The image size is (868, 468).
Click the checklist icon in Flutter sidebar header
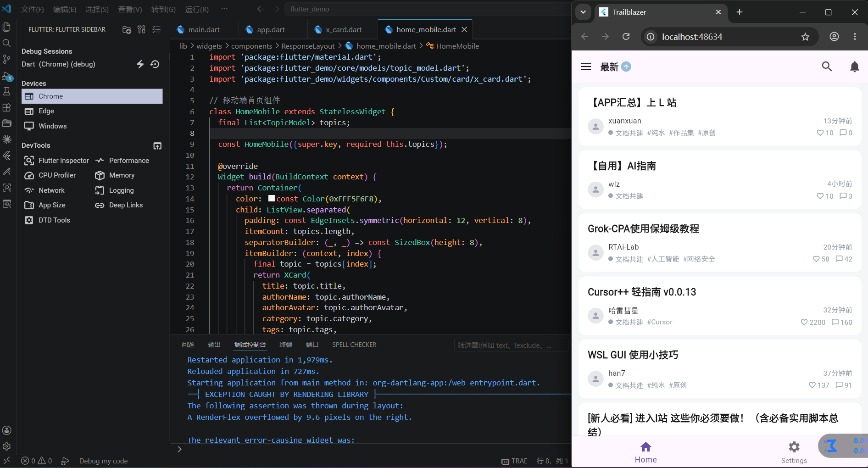click(x=156, y=29)
